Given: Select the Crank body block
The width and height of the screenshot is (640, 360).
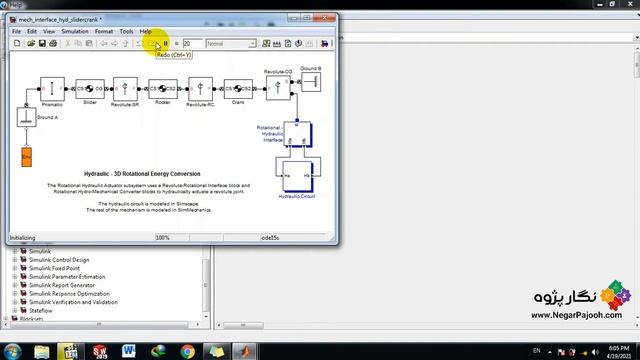Looking at the screenshot, I should [x=238, y=89].
